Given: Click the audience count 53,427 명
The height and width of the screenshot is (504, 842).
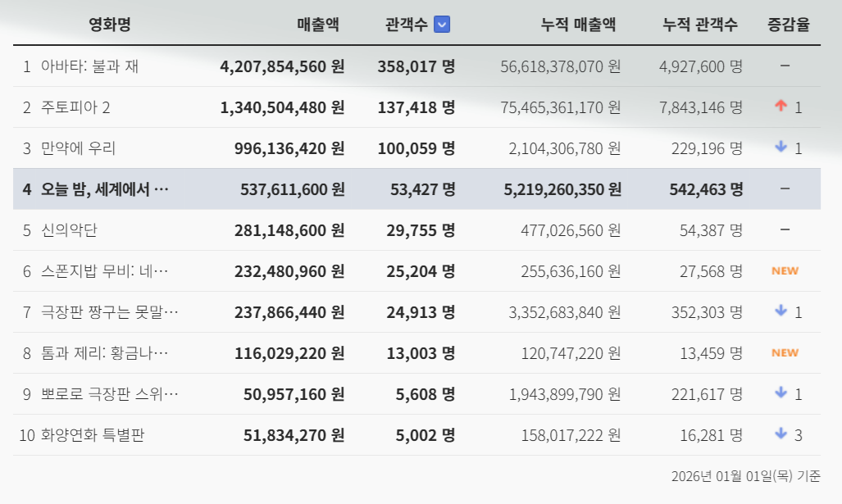Looking at the screenshot, I should (x=422, y=189).
